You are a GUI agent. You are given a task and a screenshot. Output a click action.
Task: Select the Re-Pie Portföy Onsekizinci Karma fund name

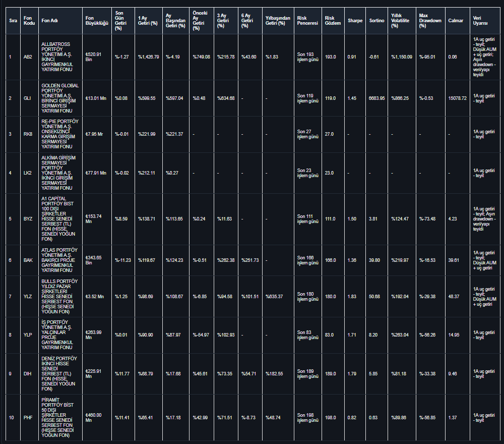(x=60, y=134)
